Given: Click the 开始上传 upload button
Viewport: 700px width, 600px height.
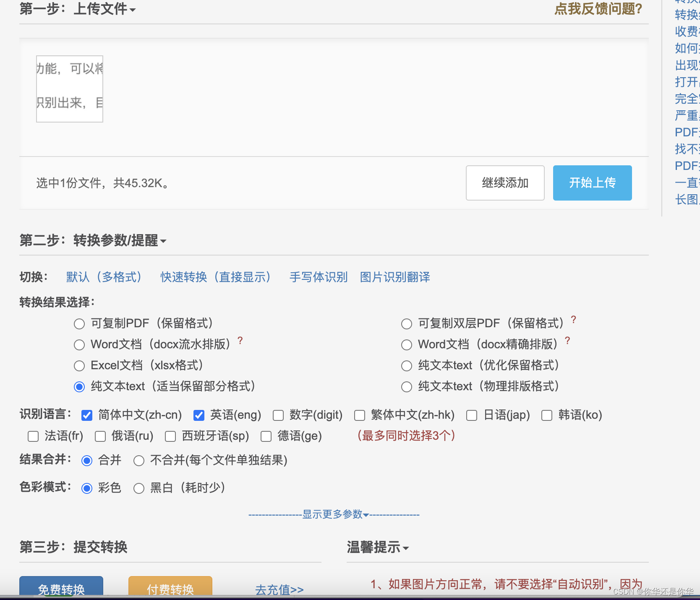Looking at the screenshot, I should (x=592, y=183).
